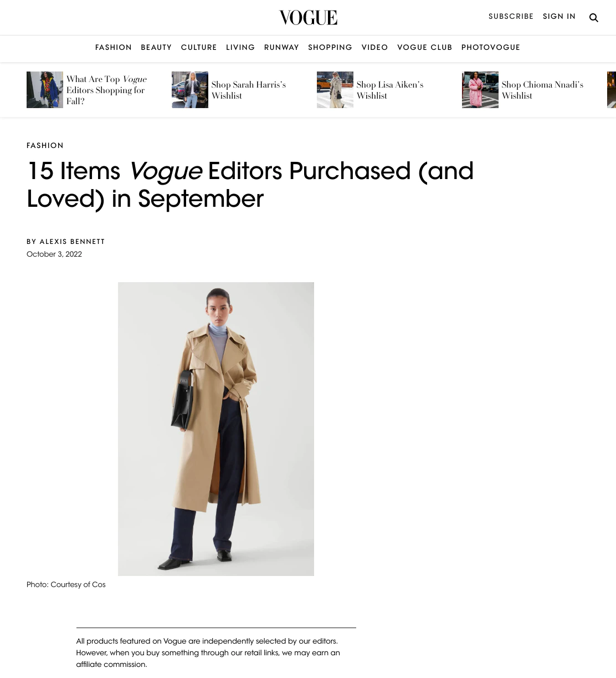
Task: Click the Fashion category label above headline
Action: point(45,146)
